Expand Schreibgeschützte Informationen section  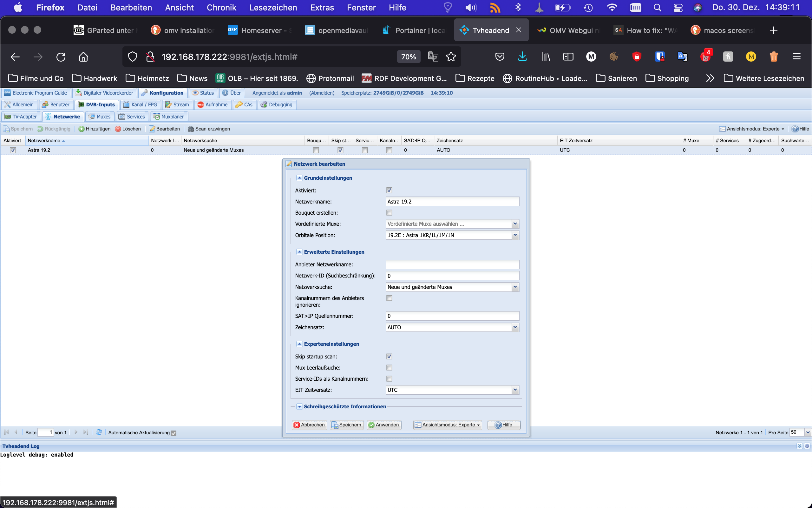tap(299, 406)
